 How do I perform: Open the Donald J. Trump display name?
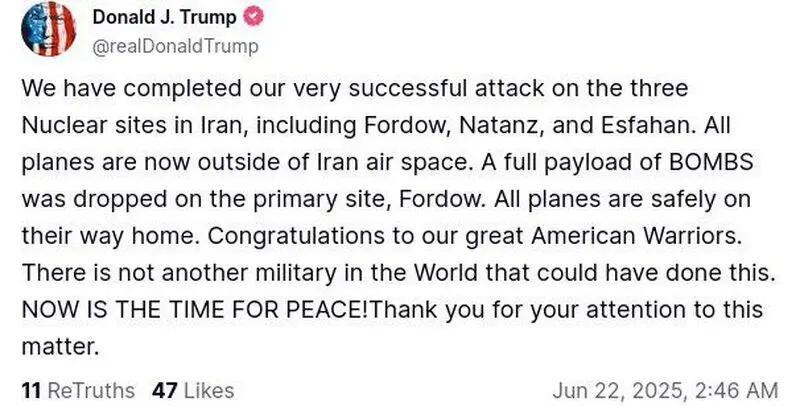coord(164,17)
